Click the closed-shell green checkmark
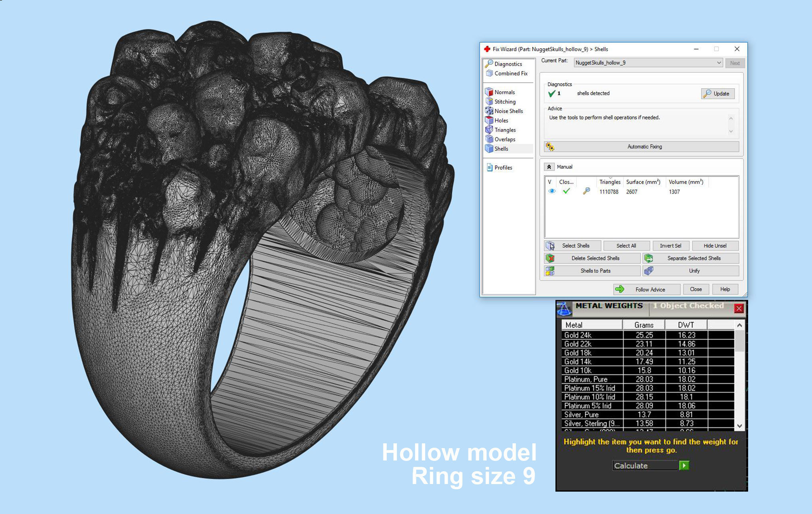The image size is (812, 514). click(566, 191)
